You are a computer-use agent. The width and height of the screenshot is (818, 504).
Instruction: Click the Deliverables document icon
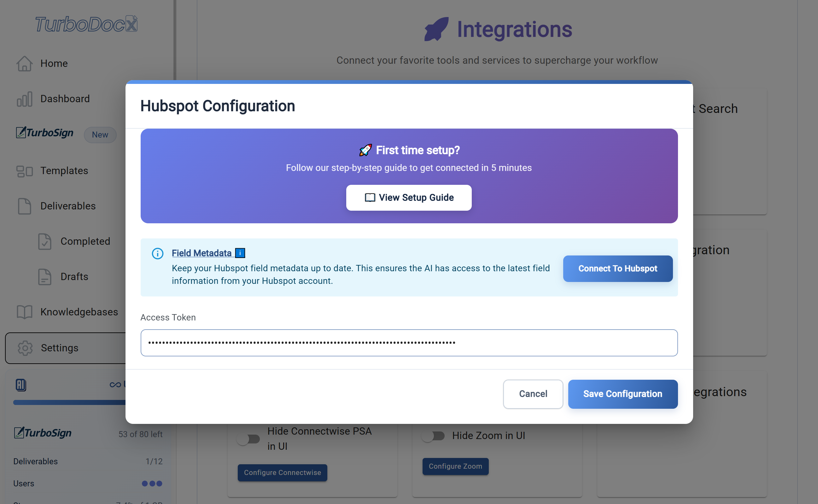[24, 206]
